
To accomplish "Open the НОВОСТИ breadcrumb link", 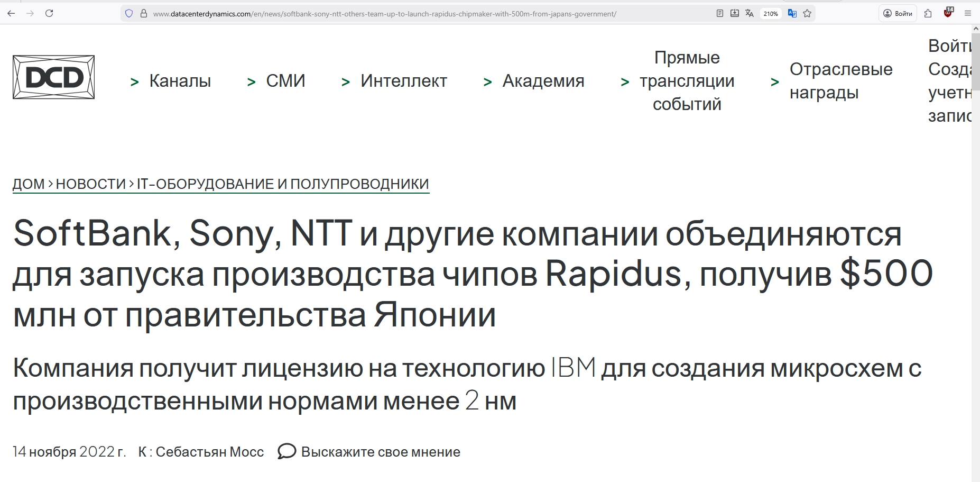I will click(91, 184).
